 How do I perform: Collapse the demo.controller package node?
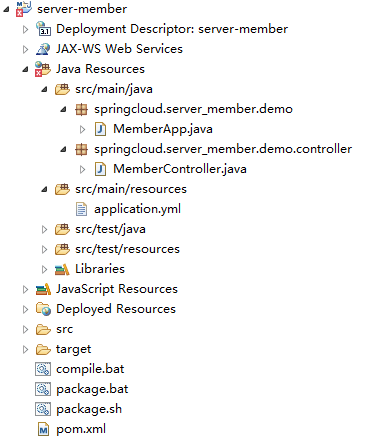pyautogui.click(x=63, y=149)
